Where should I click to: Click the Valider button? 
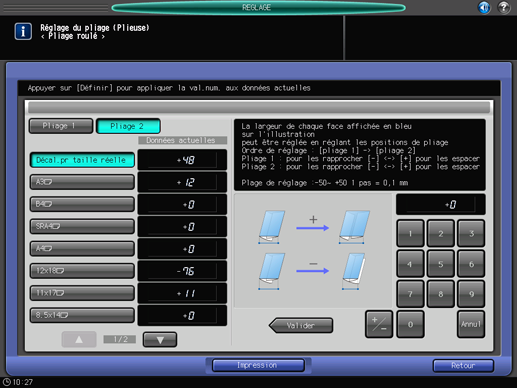point(301,325)
